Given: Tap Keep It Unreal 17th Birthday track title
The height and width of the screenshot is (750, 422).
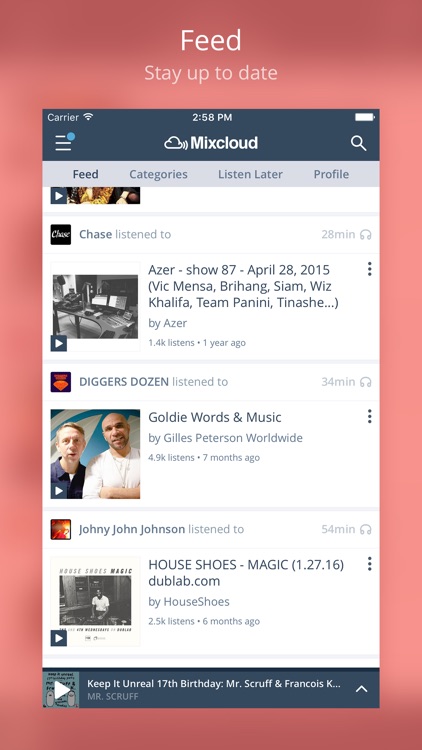Looking at the screenshot, I should pos(214,684).
